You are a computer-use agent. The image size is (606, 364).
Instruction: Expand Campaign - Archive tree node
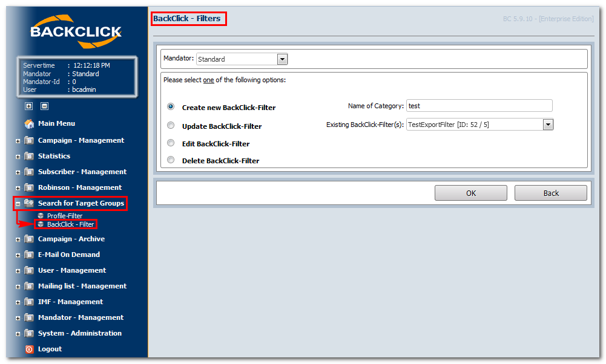point(18,239)
